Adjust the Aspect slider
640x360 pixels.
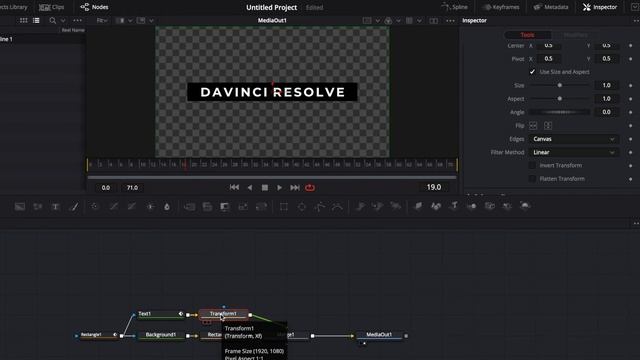click(560, 99)
